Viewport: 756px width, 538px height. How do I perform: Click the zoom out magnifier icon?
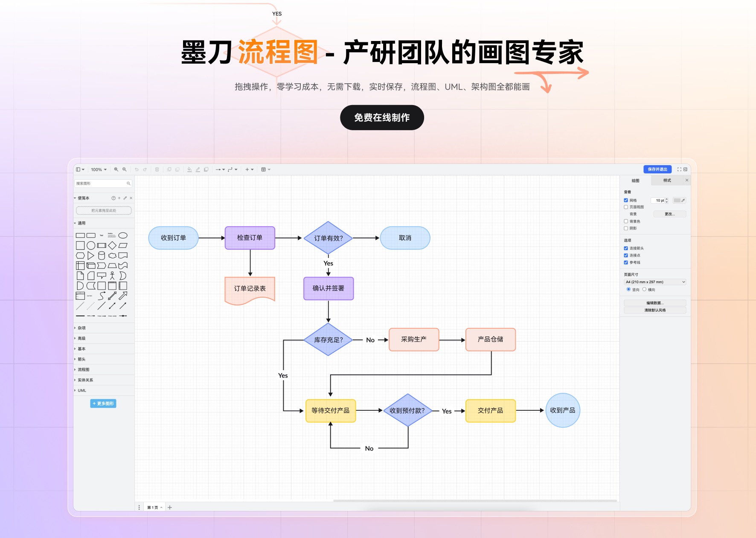tap(125, 170)
